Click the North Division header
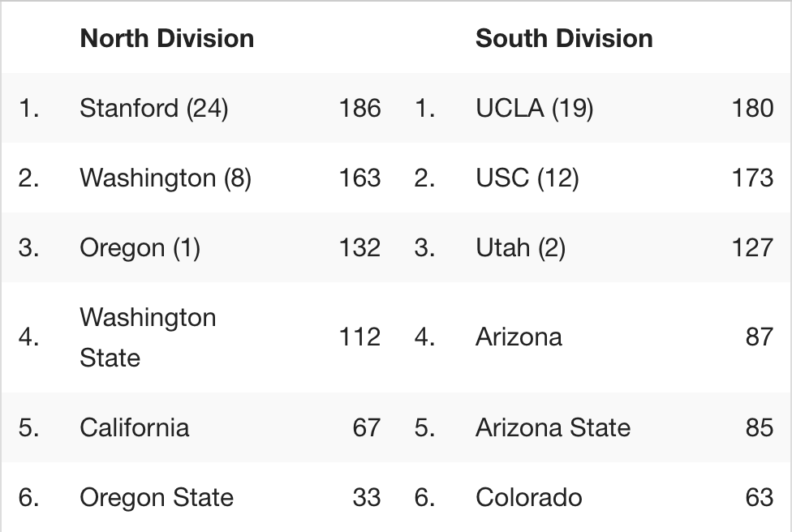Screen dimensions: 792x532 pos(166,38)
